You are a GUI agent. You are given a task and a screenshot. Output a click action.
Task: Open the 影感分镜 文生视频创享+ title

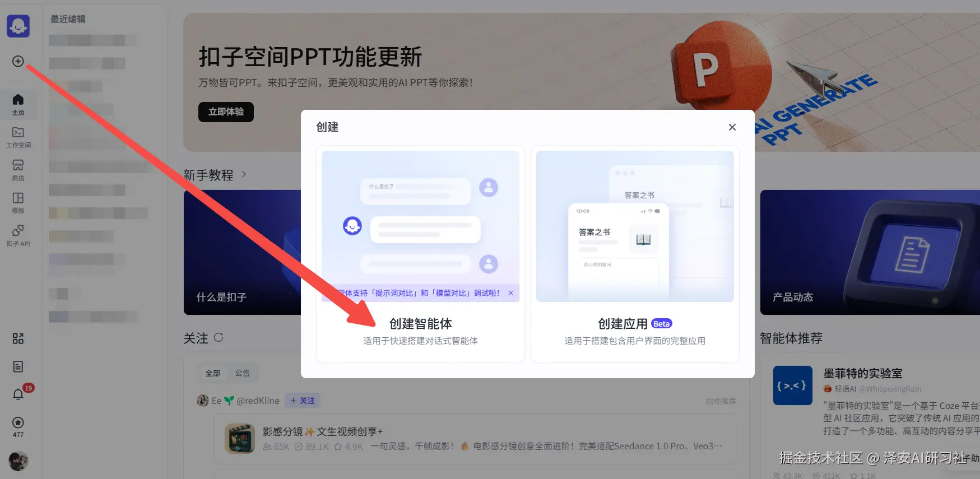click(323, 431)
